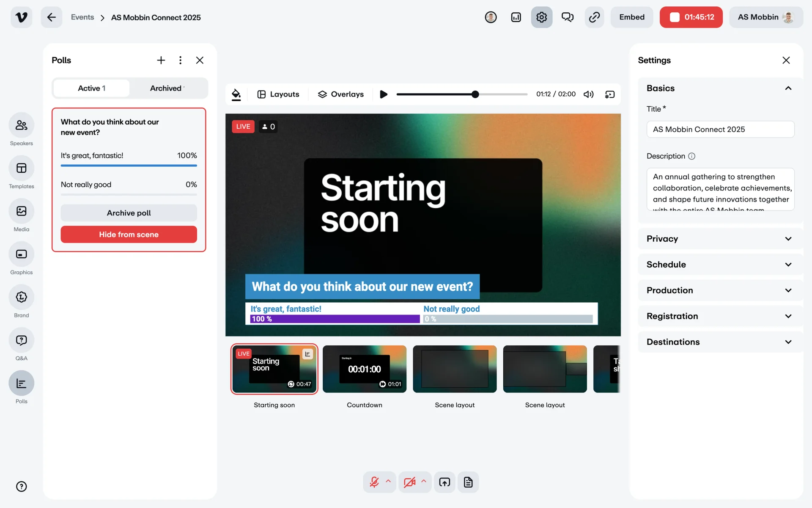Open the Brand settings icon
This screenshot has height=508, width=812.
pos(21,297)
